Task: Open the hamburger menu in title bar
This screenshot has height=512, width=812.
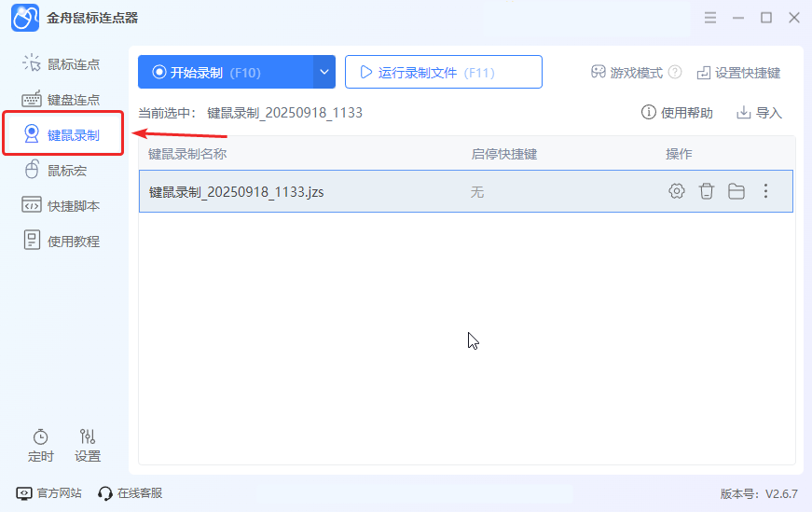Action: pyautogui.click(x=710, y=18)
